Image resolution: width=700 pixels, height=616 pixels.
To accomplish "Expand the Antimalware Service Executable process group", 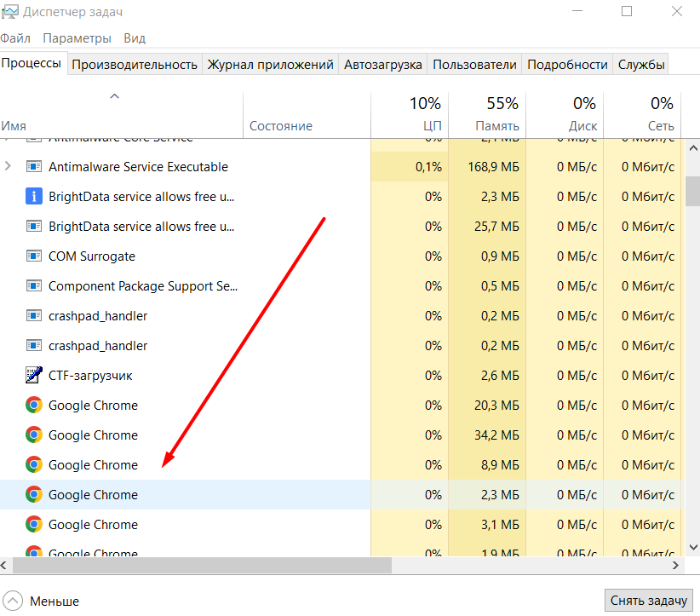I will tap(8, 166).
